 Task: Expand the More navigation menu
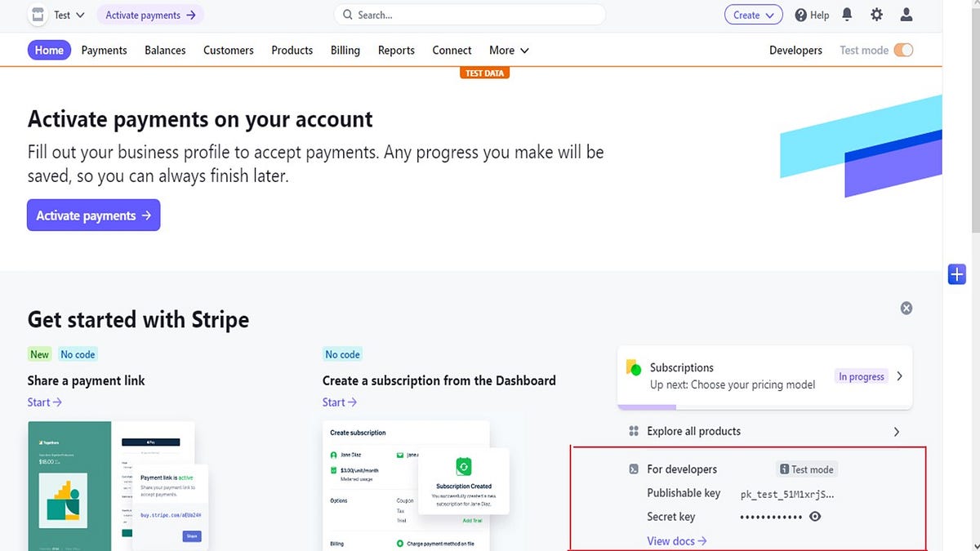[508, 50]
